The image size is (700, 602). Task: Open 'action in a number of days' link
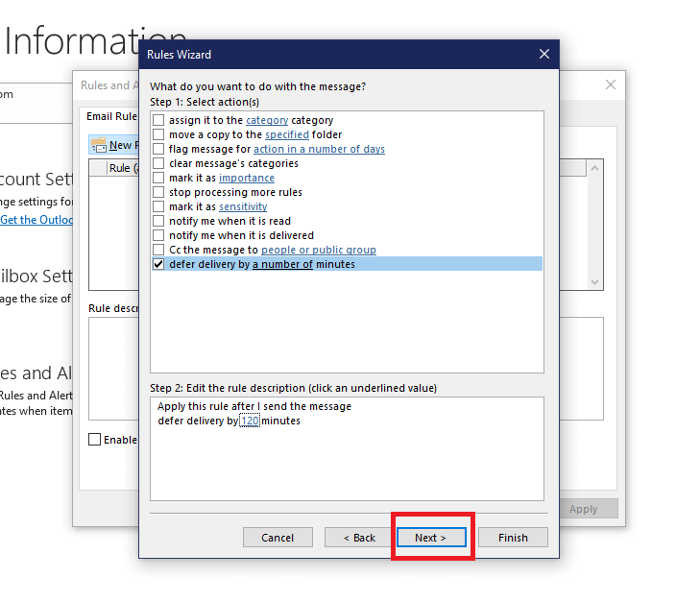(319, 149)
